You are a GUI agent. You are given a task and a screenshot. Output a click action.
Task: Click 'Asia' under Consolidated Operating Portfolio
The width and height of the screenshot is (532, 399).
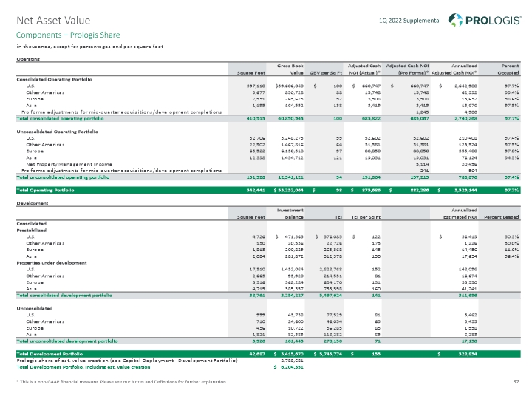[x=31, y=106]
